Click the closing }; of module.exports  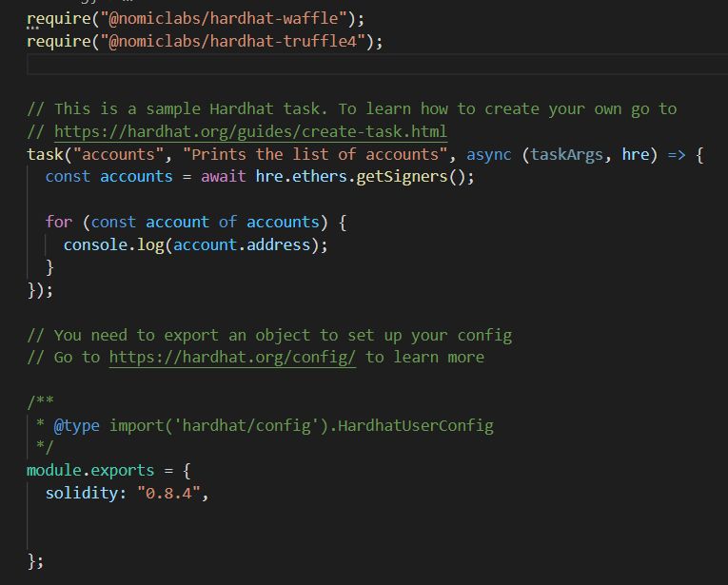36,561
